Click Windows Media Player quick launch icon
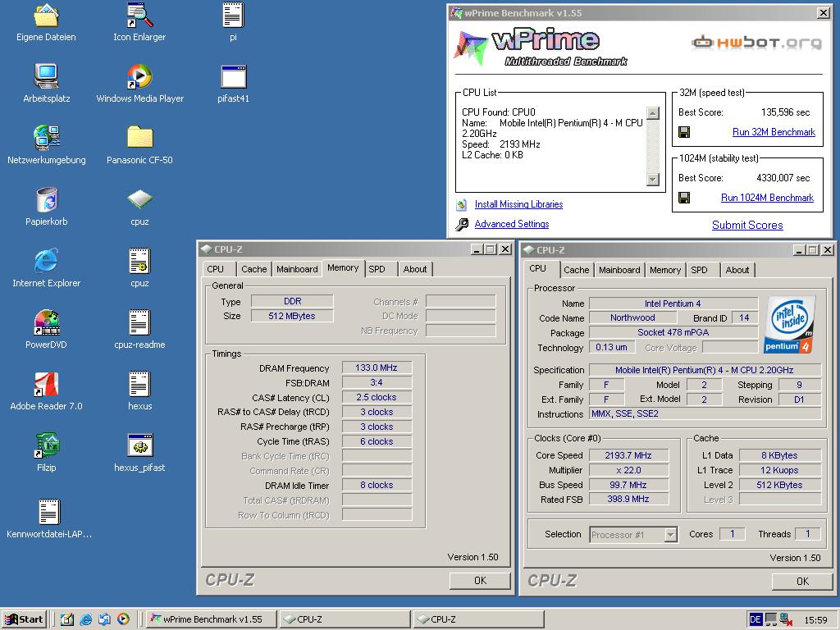This screenshot has width=840, height=630. [x=123, y=619]
